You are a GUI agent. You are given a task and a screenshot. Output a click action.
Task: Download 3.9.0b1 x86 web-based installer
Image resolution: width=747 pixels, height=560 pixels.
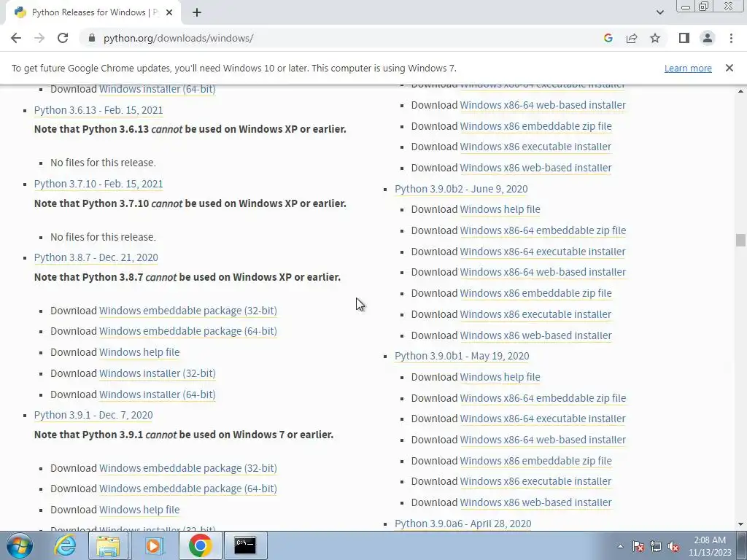pos(535,502)
